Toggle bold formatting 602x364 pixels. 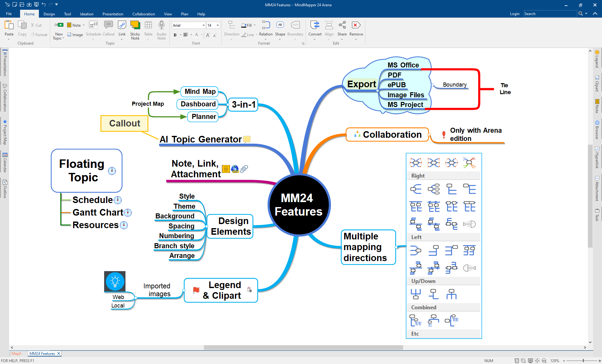pyautogui.click(x=175, y=35)
